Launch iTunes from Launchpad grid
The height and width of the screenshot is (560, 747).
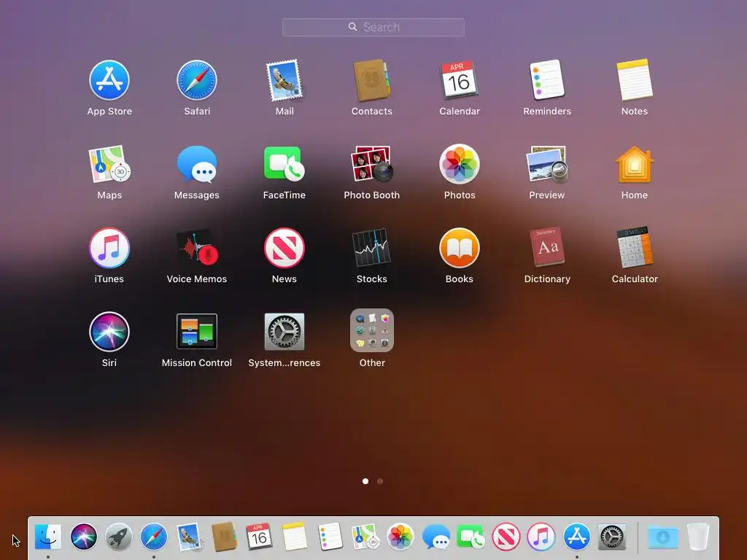click(109, 248)
